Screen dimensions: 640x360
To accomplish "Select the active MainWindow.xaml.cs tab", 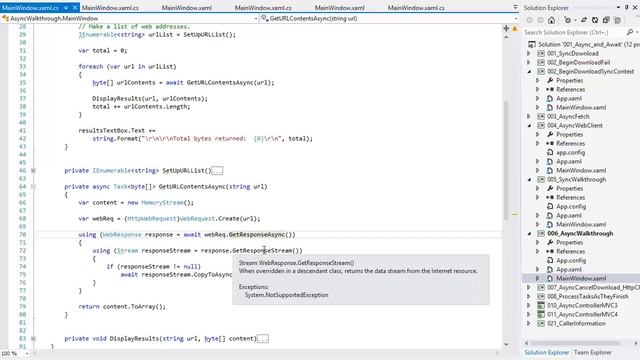I will pos(31,7).
